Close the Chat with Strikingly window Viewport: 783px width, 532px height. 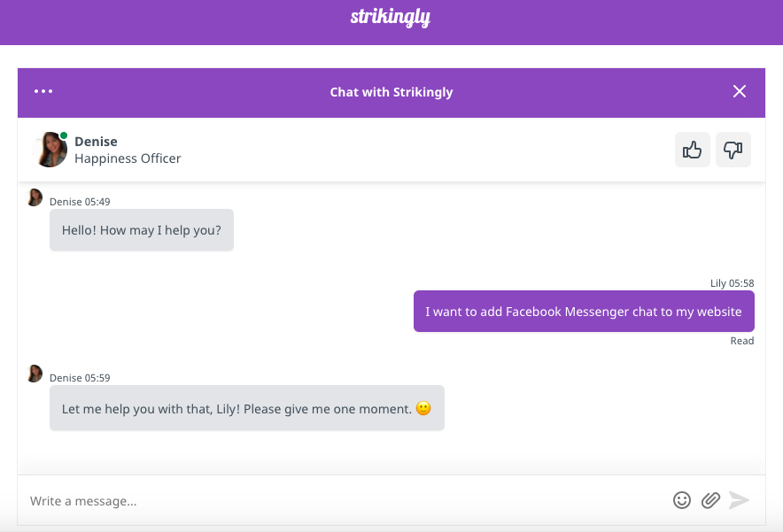(740, 91)
